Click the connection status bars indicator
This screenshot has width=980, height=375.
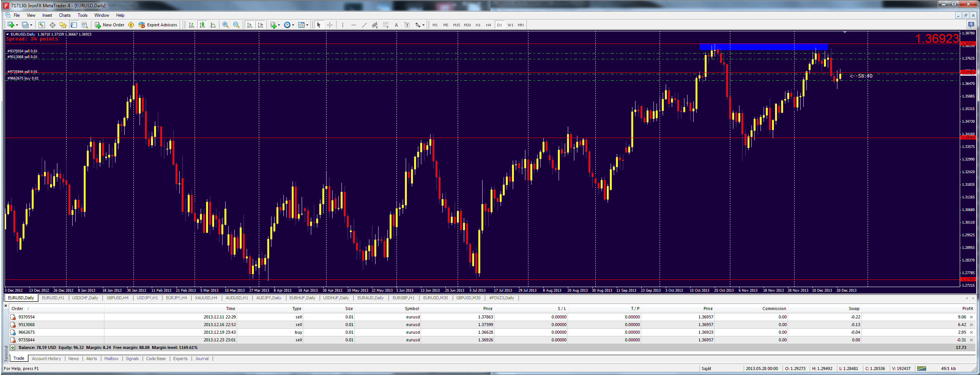[922, 369]
